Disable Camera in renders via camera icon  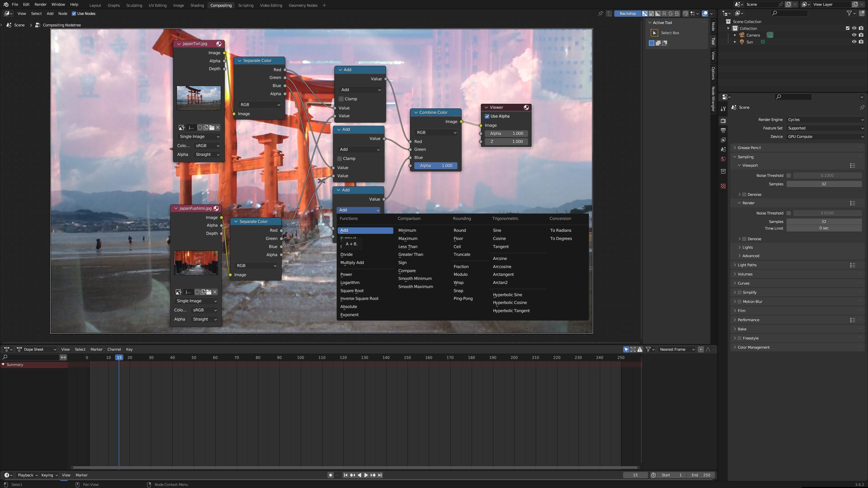tap(861, 35)
